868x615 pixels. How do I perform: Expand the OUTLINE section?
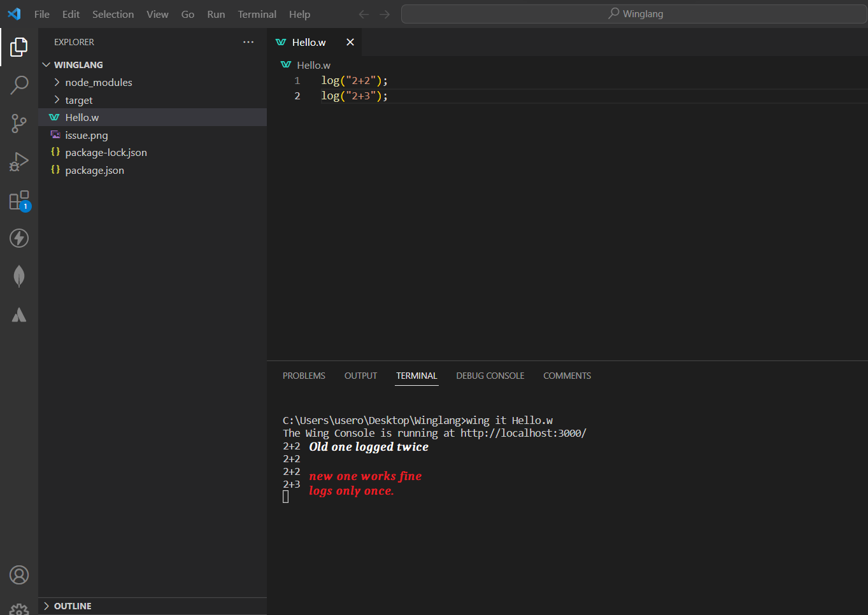click(46, 605)
